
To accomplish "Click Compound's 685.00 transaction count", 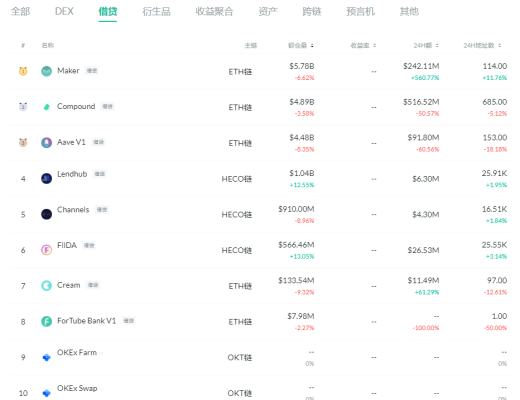I will pyautogui.click(x=495, y=102).
